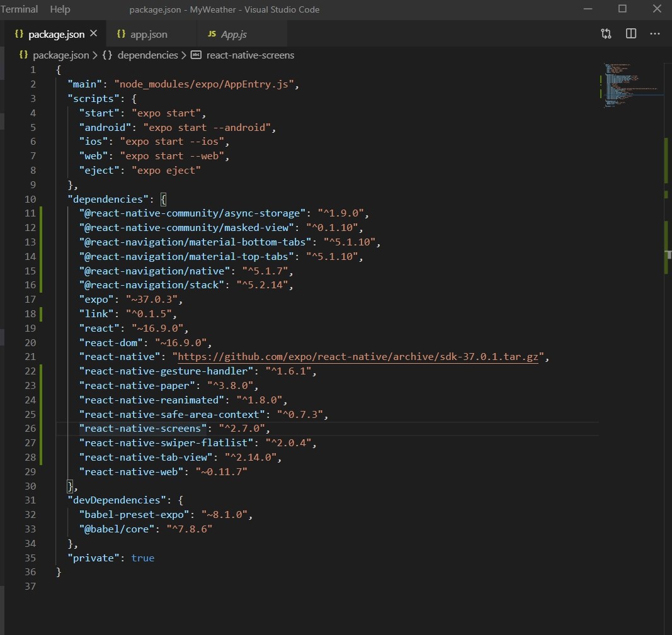672x635 pixels.
Task: Minimize the Visual Studio Code window
Action: pyautogui.click(x=588, y=9)
